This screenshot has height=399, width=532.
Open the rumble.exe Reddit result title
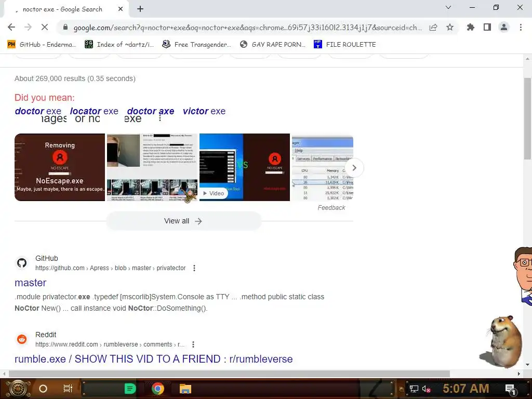click(154, 359)
